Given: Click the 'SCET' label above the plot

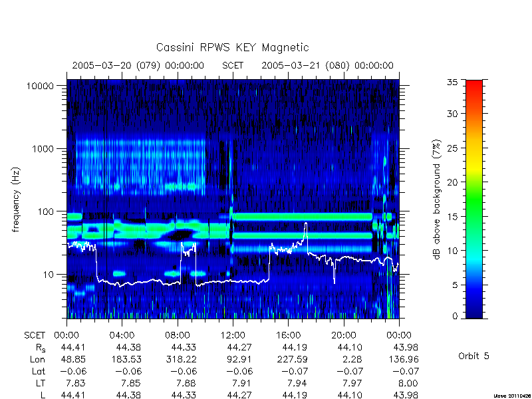Looking at the screenshot, I should pos(233,65).
